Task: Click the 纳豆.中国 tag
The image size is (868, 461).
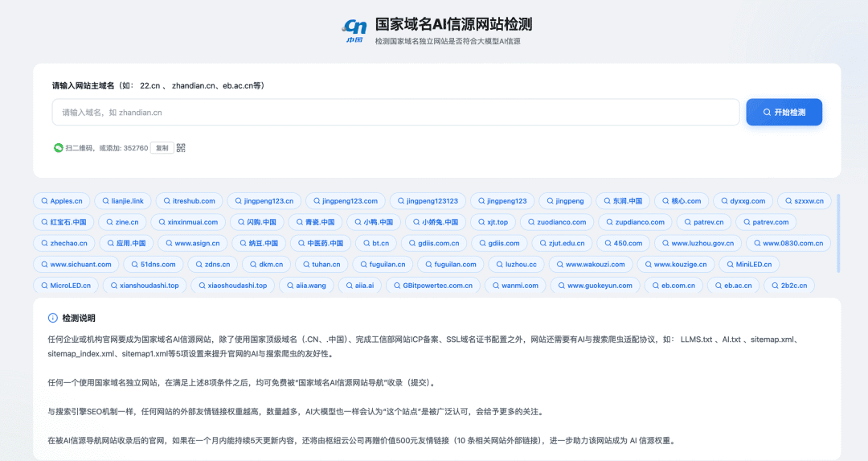Action: tap(259, 243)
